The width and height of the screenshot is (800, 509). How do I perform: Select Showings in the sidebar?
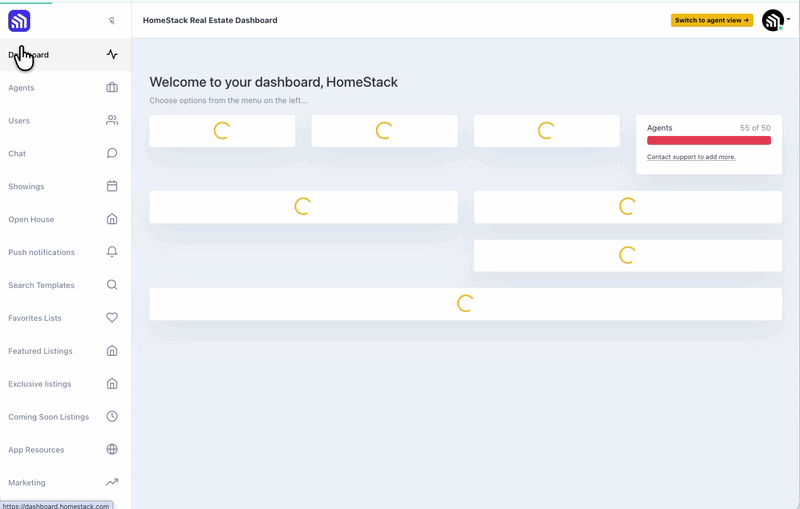point(65,186)
